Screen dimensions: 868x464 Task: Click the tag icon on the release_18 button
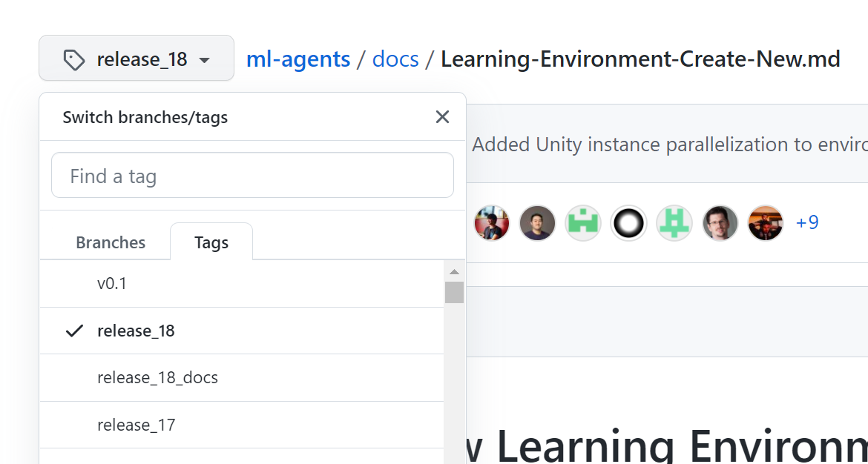click(74, 59)
